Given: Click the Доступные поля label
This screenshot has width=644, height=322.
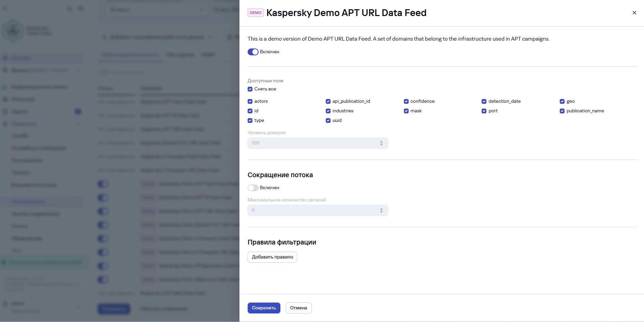Looking at the screenshot, I should coord(265,81).
